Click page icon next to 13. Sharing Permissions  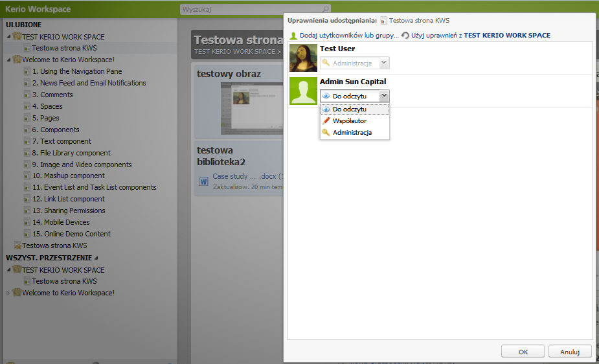click(27, 211)
